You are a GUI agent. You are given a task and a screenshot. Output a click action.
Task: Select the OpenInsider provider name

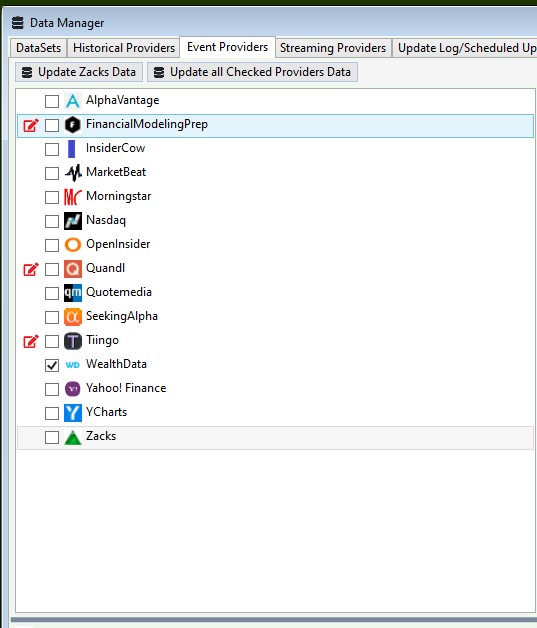[x=118, y=244]
